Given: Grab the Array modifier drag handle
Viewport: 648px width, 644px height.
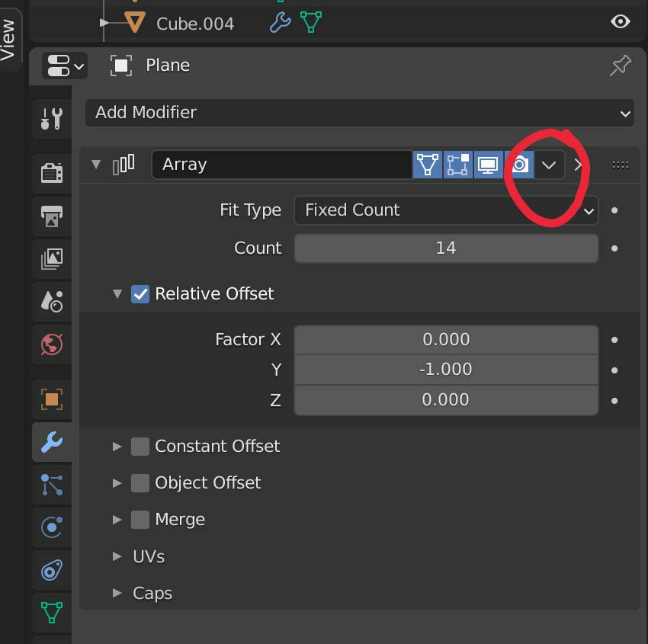Looking at the screenshot, I should coord(621,165).
